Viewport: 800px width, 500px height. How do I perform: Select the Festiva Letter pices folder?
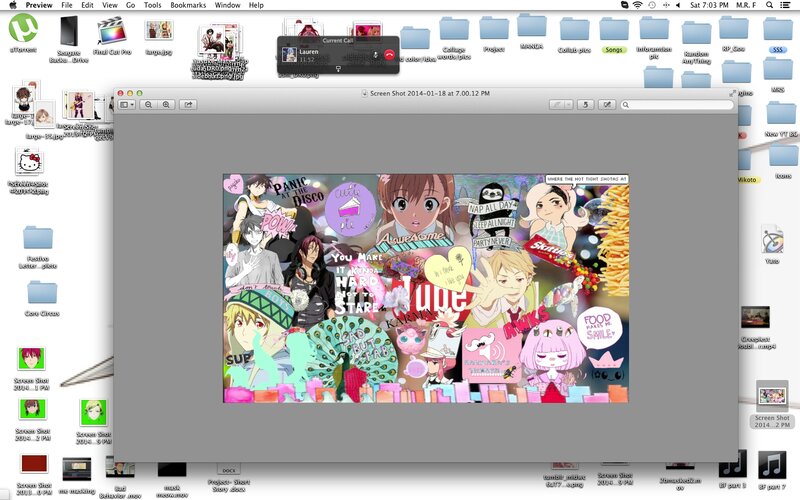(38, 238)
